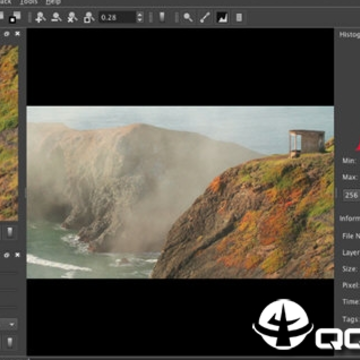Click the Pixel label
360x360 pixels.
click(351, 285)
